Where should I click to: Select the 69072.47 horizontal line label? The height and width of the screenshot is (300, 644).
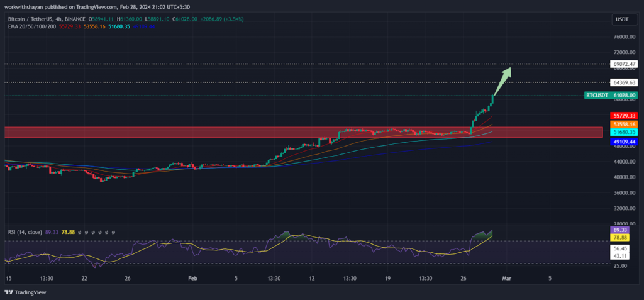tap(624, 64)
